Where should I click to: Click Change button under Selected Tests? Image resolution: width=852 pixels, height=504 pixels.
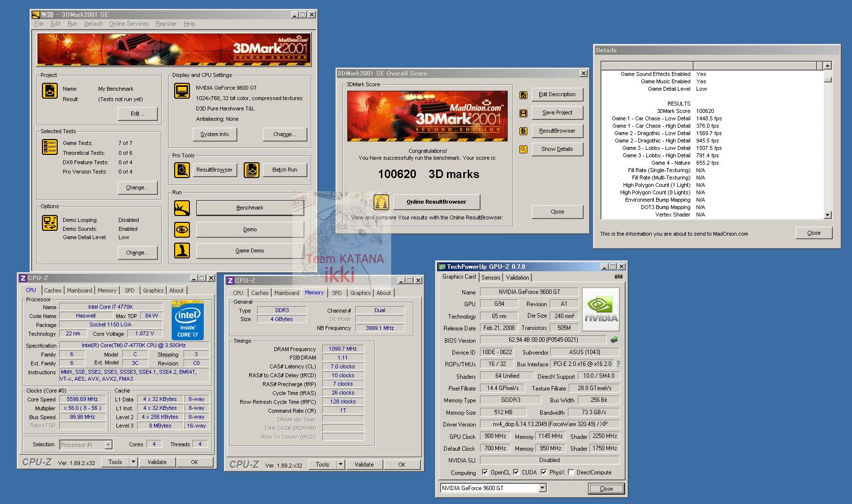[x=138, y=188]
